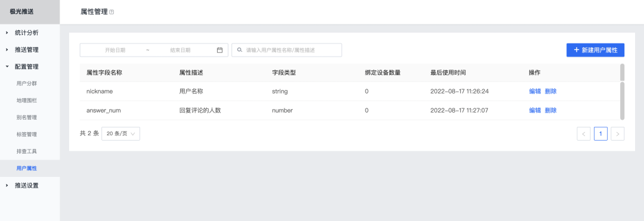644x221 pixels.
Task: Open the help icon beside 属性管理
Action: click(112, 13)
